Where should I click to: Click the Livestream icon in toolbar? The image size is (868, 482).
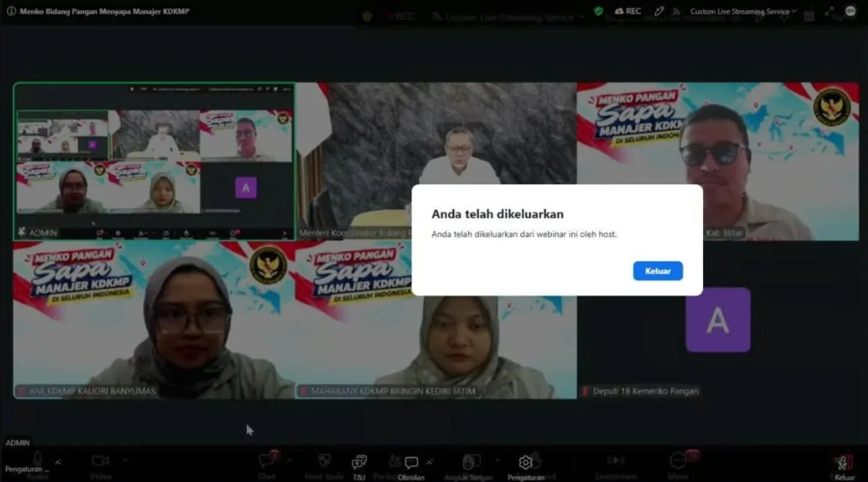click(x=616, y=460)
